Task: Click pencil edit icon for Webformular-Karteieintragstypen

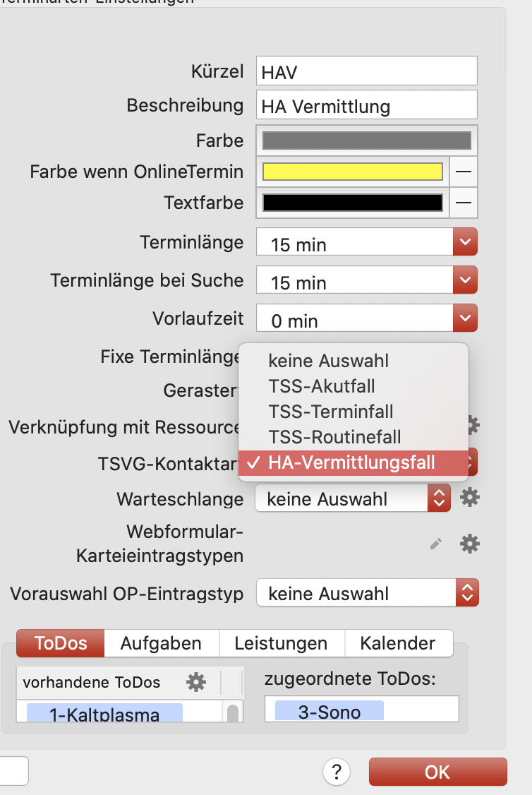Action: tap(437, 544)
